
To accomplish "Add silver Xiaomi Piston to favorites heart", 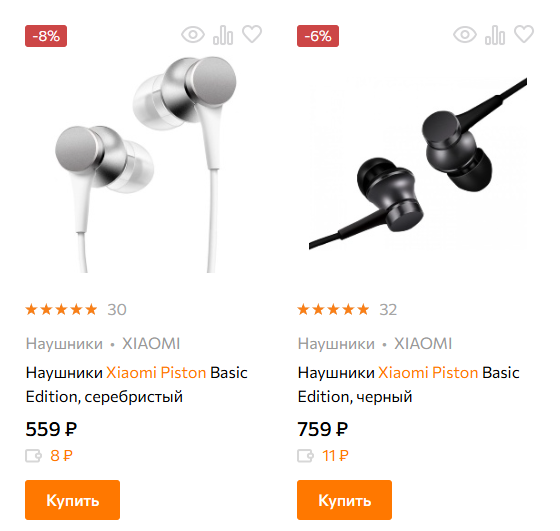I will point(252,34).
